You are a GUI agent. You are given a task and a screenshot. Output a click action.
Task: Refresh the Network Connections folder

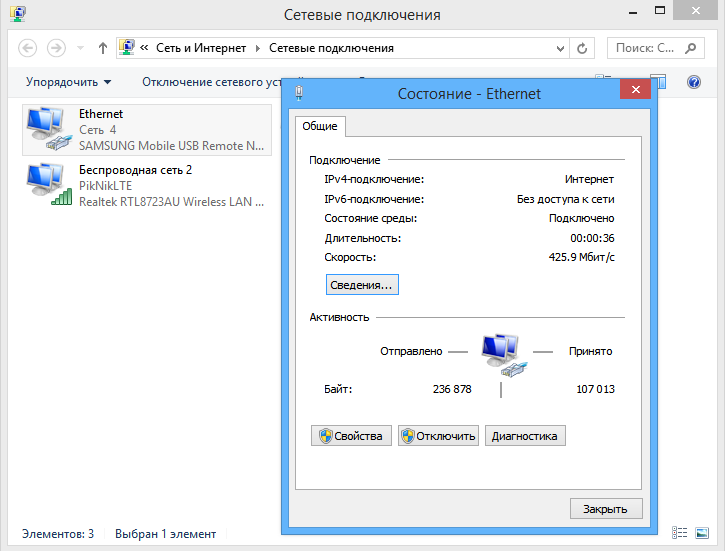tap(582, 48)
